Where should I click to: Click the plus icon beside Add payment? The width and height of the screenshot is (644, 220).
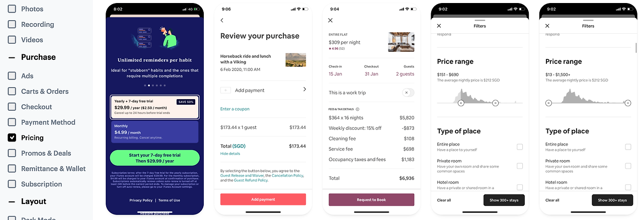225,90
